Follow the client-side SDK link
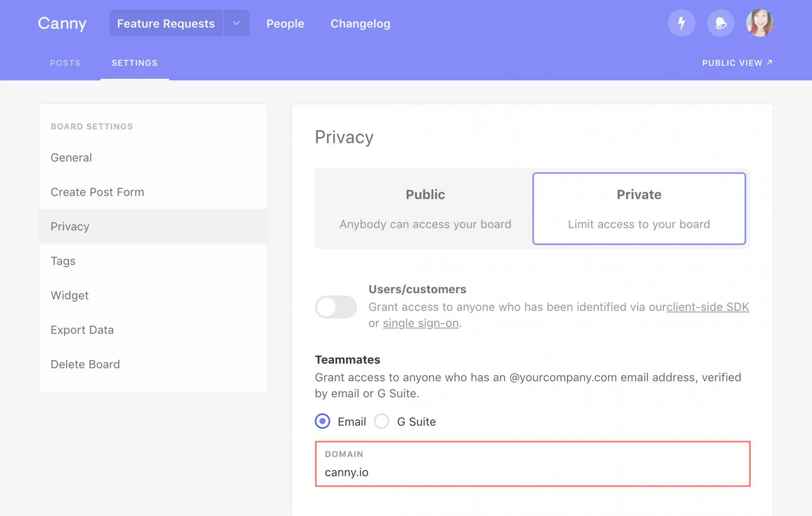The image size is (812, 516). click(x=707, y=307)
